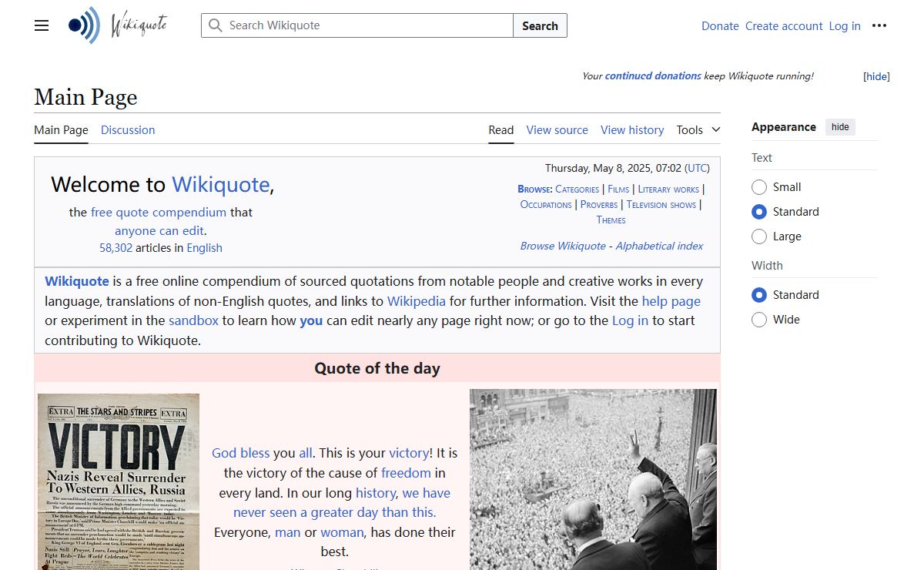Hide the donation banner
This screenshot has width=924, height=570.
point(876,76)
